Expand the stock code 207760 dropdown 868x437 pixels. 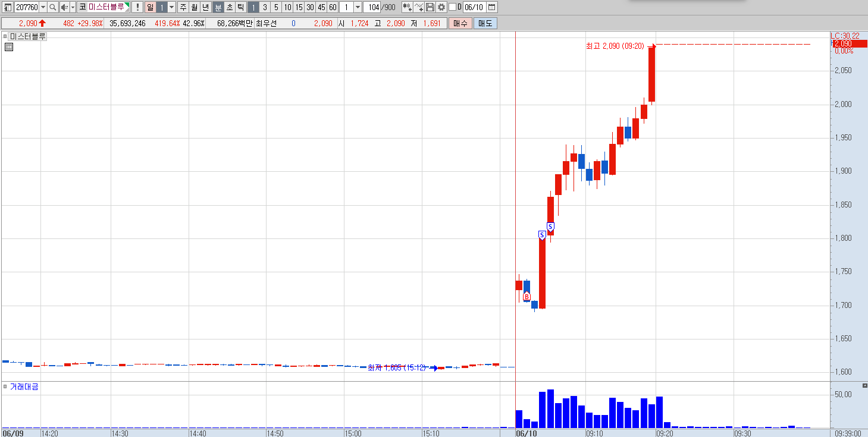[43, 7]
